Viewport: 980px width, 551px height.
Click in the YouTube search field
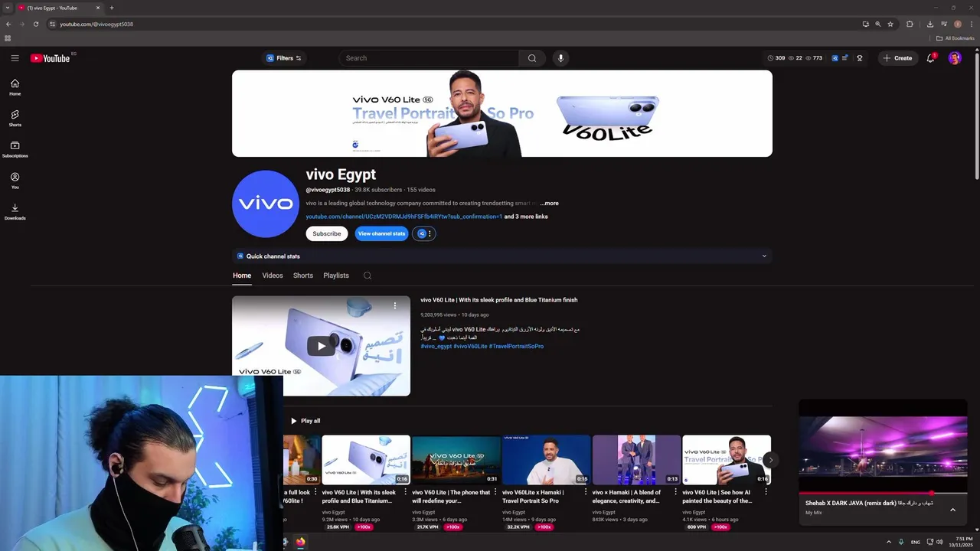point(429,58)
